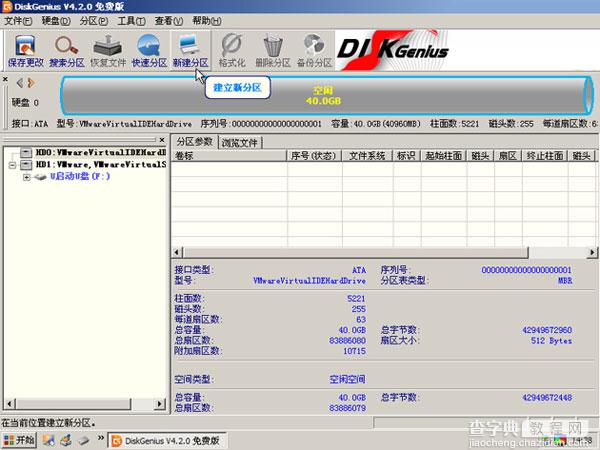The height and width of the screenshot is (450, 600).
Task: Open the 工具(T) menu
Action: click(131, 21)
